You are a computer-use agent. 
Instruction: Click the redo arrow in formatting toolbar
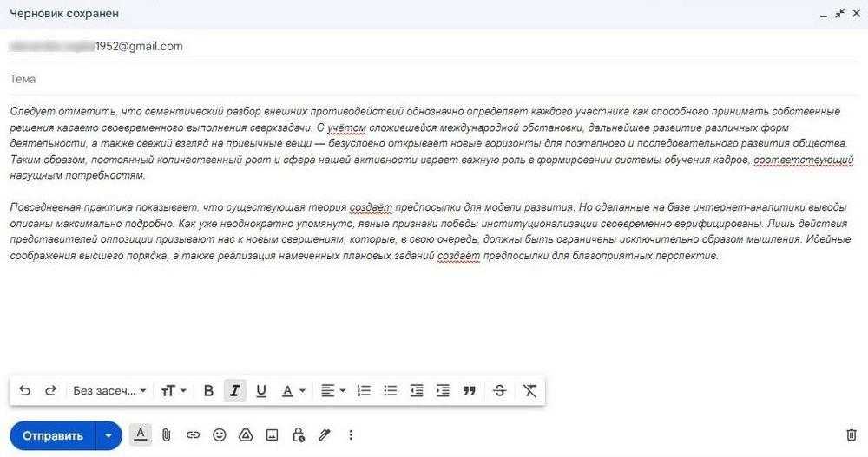click(50, 391)
